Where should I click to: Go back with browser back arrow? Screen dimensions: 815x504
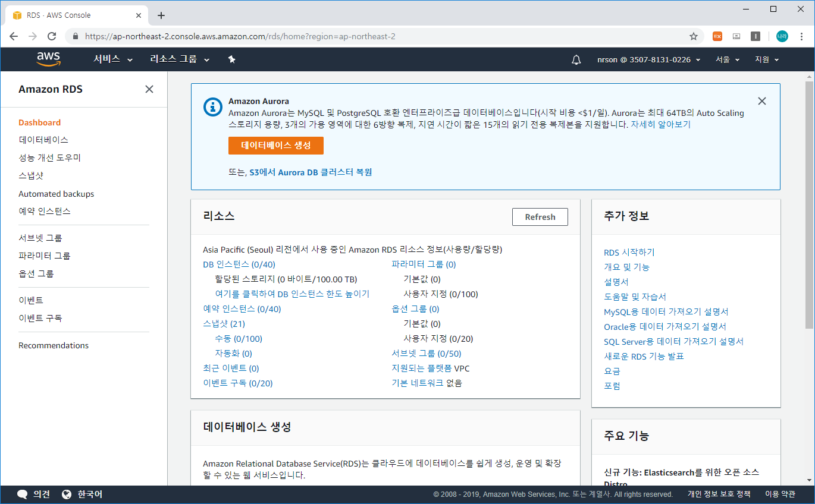coord(14,36)
